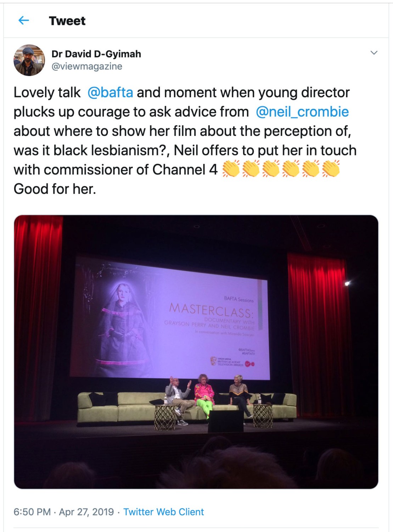This screenshot has width=393, height=532.
Task: Expand the tweet options chevron
Action: tap(374, 53)
